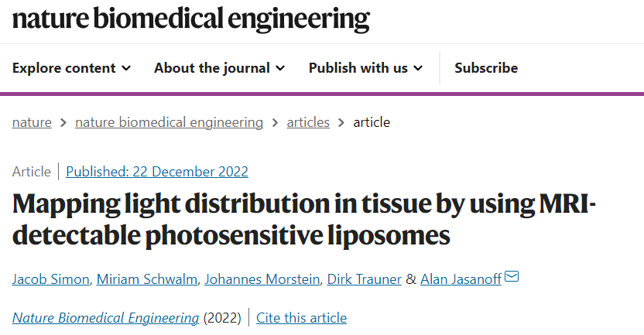Go to the nature breadcrumb link

(32, 122)
